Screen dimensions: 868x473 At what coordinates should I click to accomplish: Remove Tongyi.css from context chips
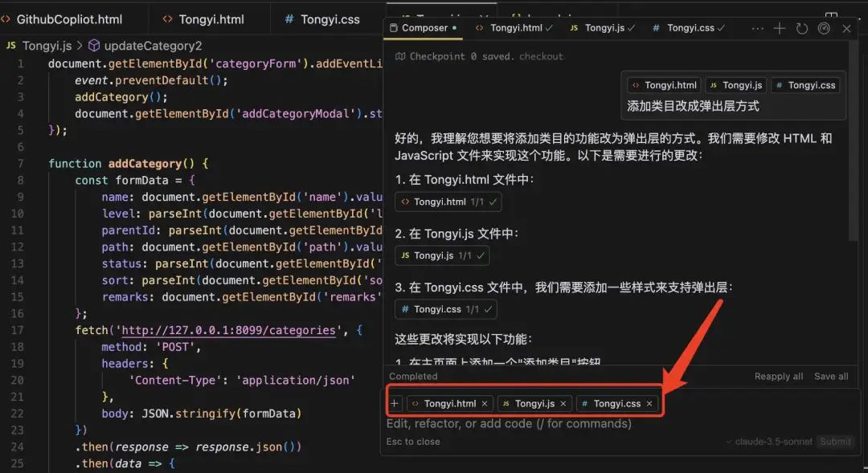click(649, 404)
